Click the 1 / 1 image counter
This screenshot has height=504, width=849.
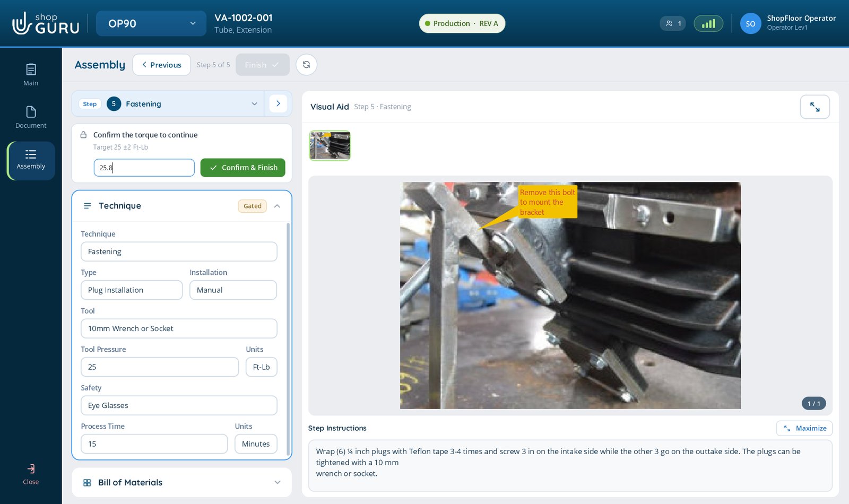click(813, 404)
